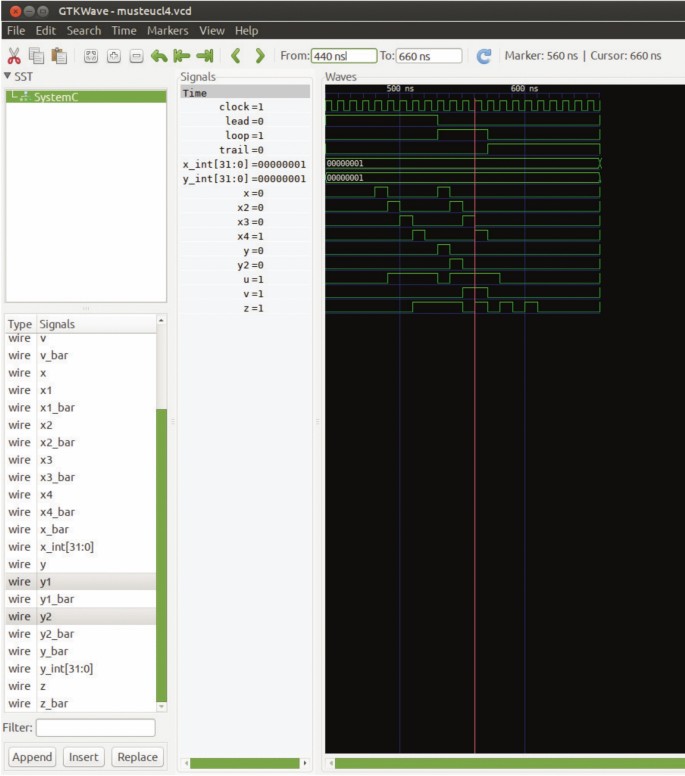Screen dimensions: 685x776
Task: Open the Help menu
Action: click(x=246, y=31)
